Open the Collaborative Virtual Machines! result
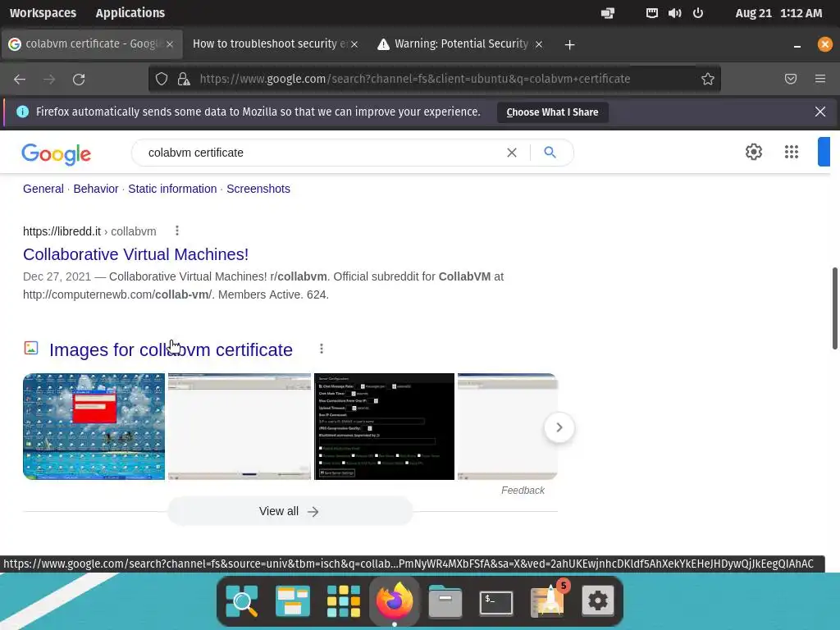Screen dimensions: 840x630 point(135,254)
